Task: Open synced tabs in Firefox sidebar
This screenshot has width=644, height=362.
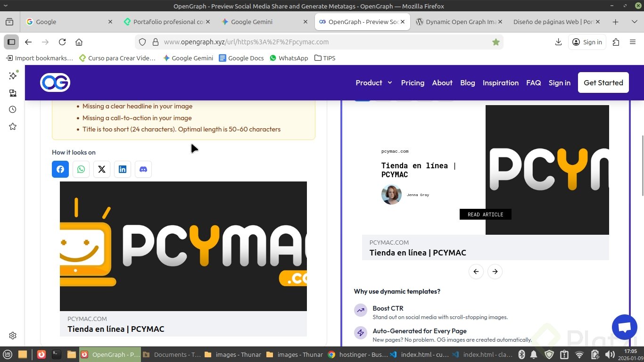Action: pyautogui.click(x=13, y=93)
